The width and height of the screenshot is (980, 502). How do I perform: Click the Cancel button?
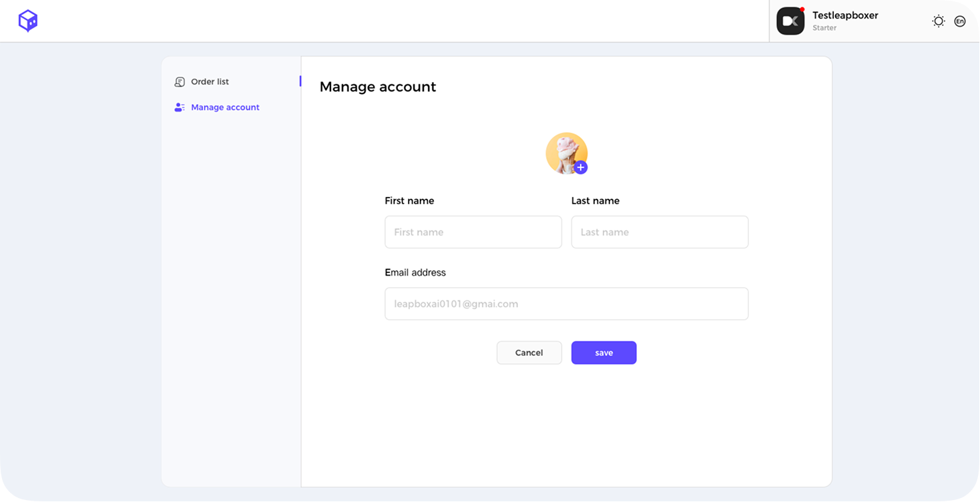tap(529, 352)
